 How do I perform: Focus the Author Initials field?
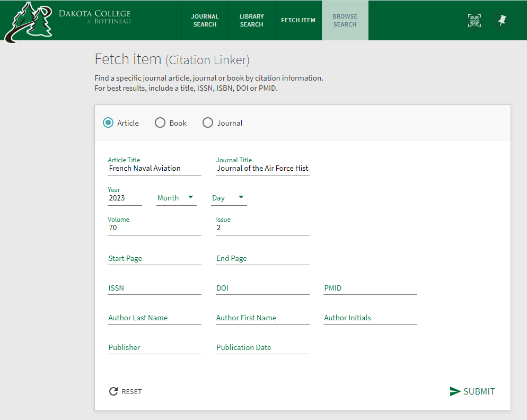pos(371,318)
